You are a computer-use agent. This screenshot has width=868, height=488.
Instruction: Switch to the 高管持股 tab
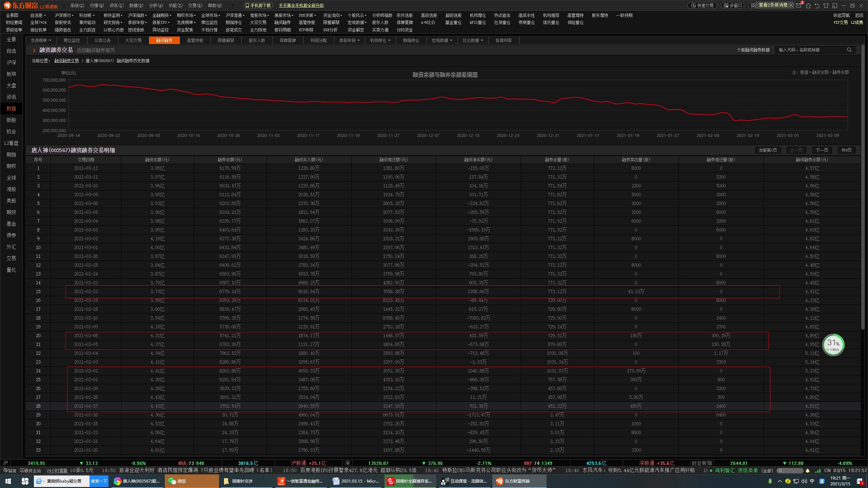pyautogui.click(x=195, y=40)
